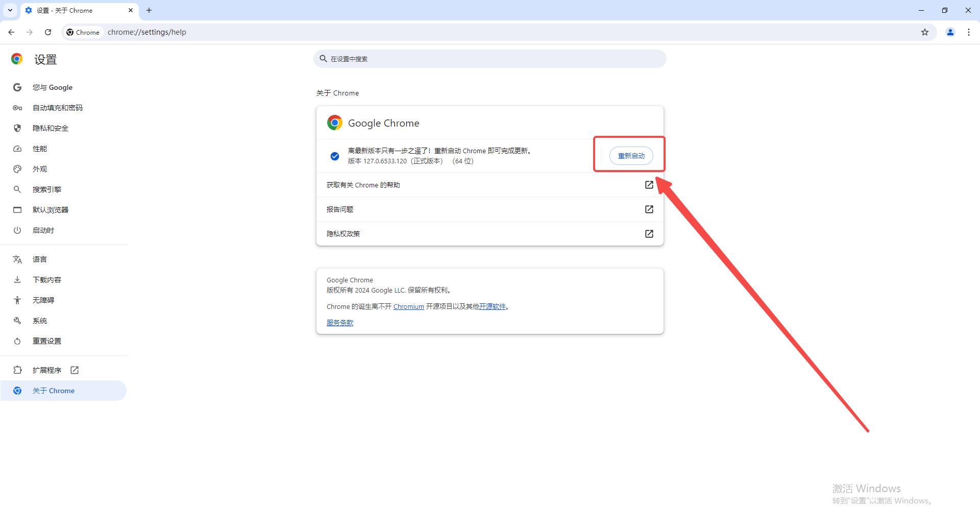Click the external-link icon beside 扩展程序

75,370
